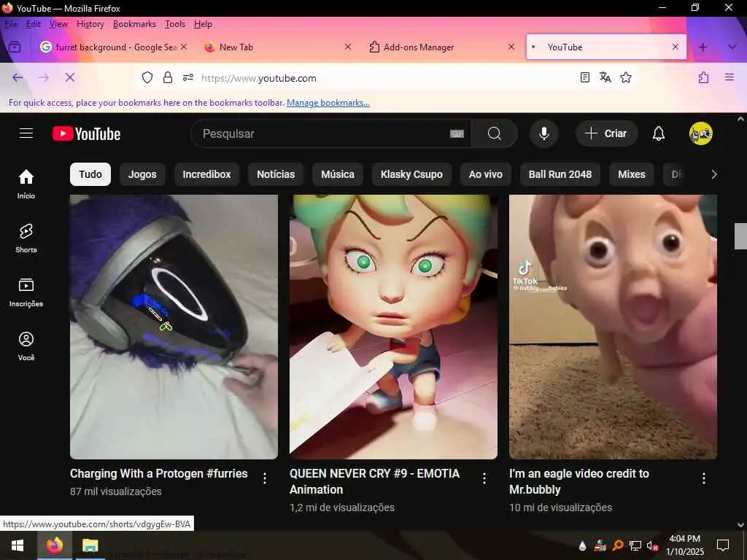The height and width of the screenshot is (560, 747).
Task: Open Você in the sidebar
Action: pyautogui.click(x=26, y=346)
